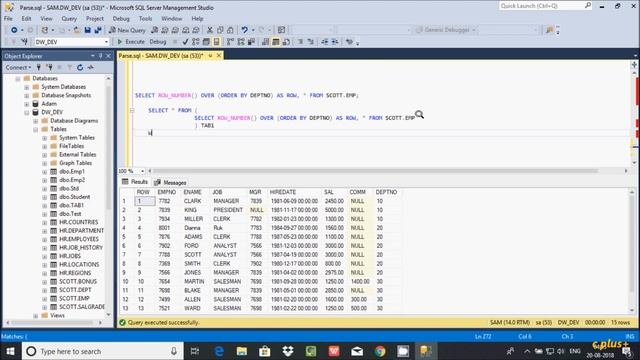Switch to the Messages tab
640x360 pixels.
click(171, 182)
